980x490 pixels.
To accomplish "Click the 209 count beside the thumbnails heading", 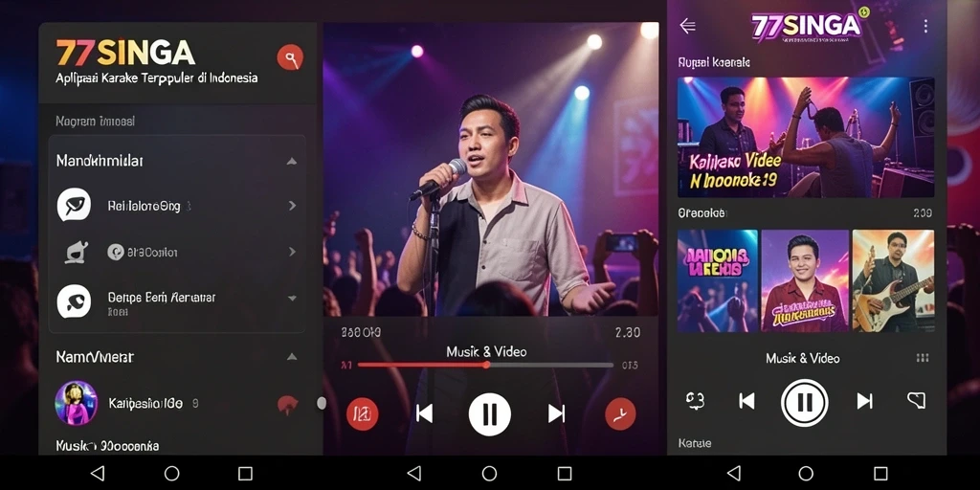I will click(923, 213).
